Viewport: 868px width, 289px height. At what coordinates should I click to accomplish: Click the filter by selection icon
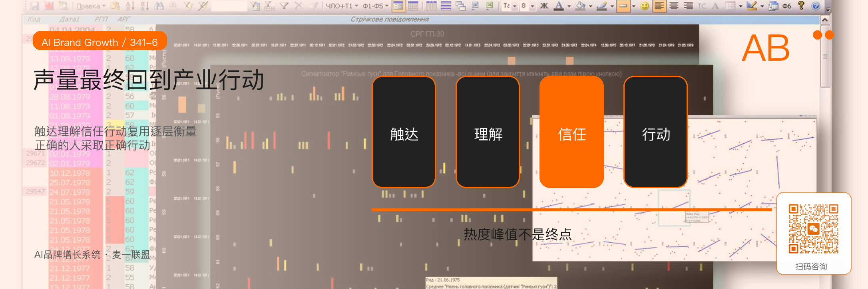pos(189,6)
